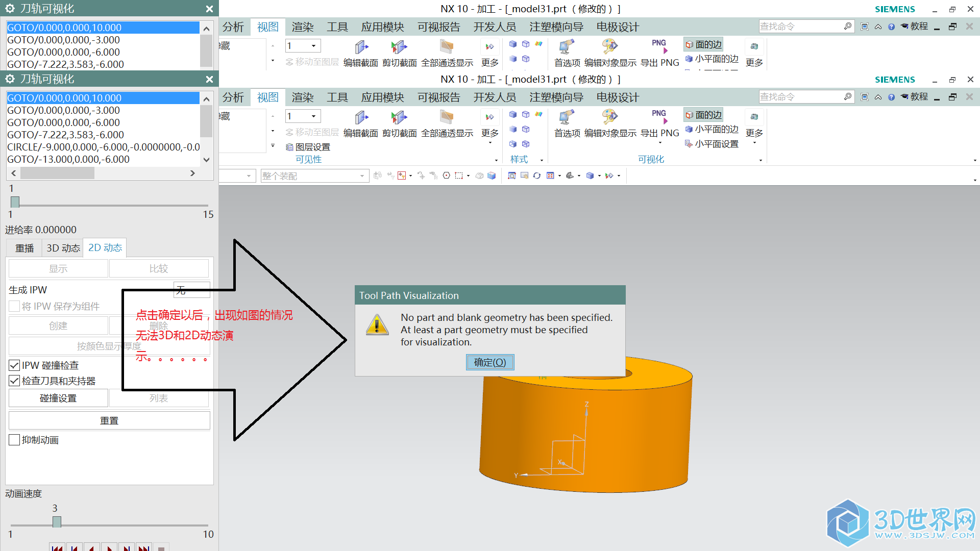Click 编辑对象显示 in lower NX ribbon
The image size is (980, 551).
click(610, 124)
